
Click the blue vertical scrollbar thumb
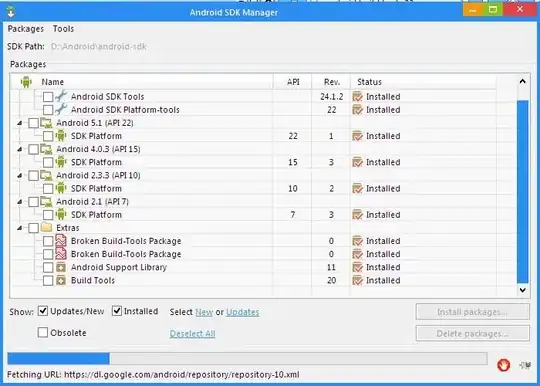click(522, 191)
